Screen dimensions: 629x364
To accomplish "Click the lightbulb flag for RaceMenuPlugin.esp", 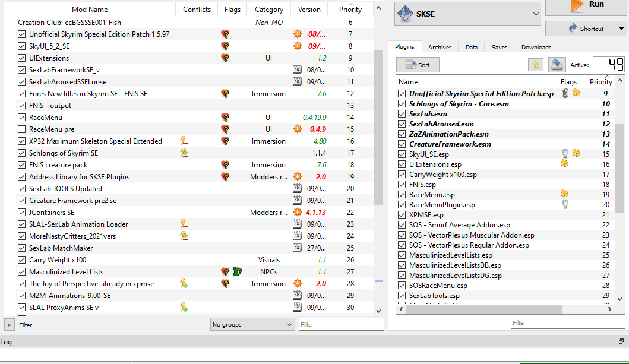I will pos(565,204).
